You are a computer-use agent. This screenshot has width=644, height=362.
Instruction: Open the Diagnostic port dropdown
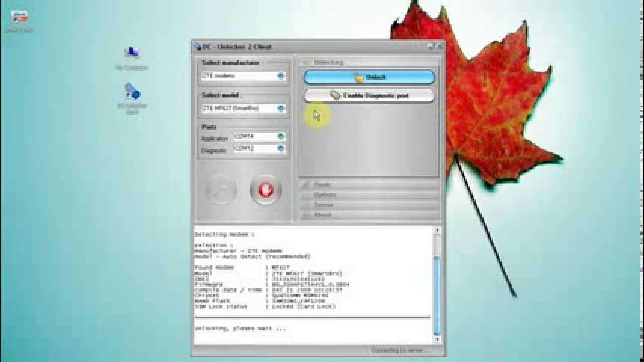tap(260, 148)
